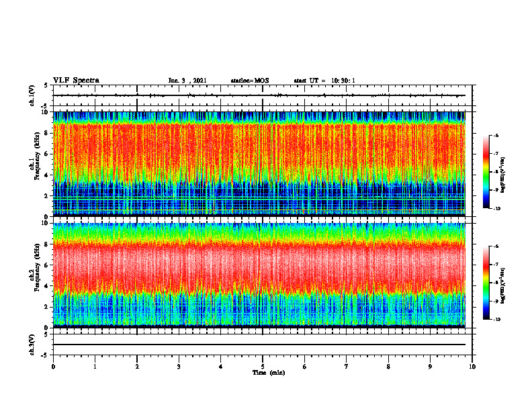532x411 pixels.
Task: Click the flat ch.3 voltage trace line
Action: (x=259, y=345)
